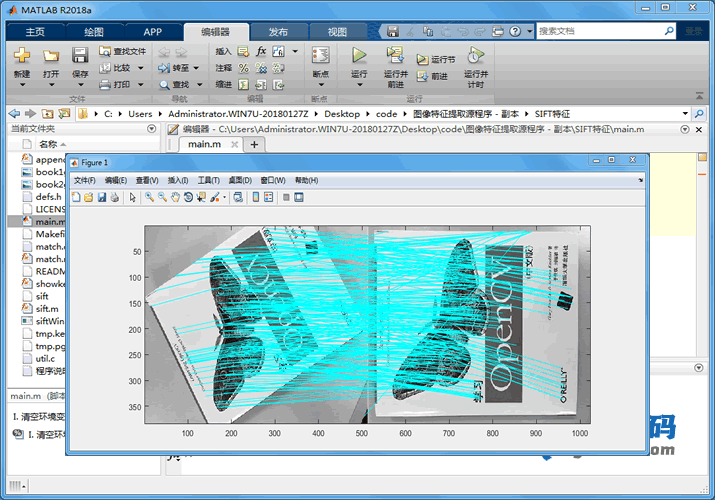Click New Figure icon in Figure 1 toolbar
Image resolution: width=715 pixels, height=500 pixels.
(76, 197)
